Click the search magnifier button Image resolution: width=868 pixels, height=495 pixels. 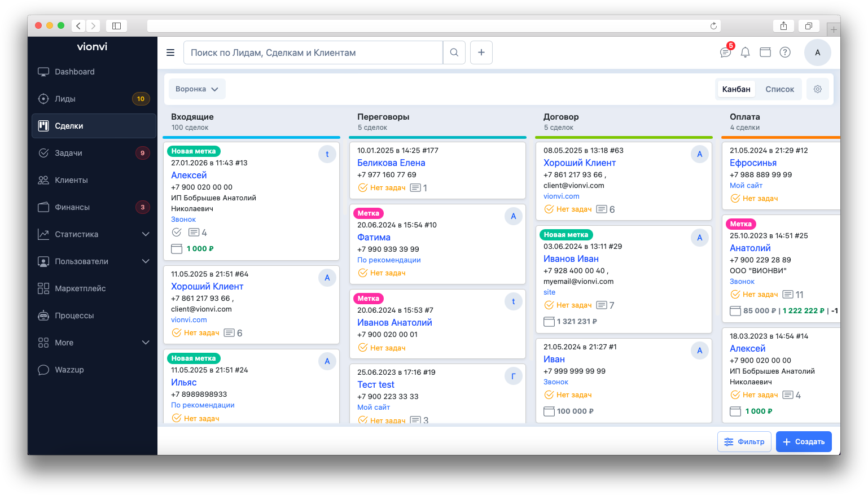coord(454,52)
